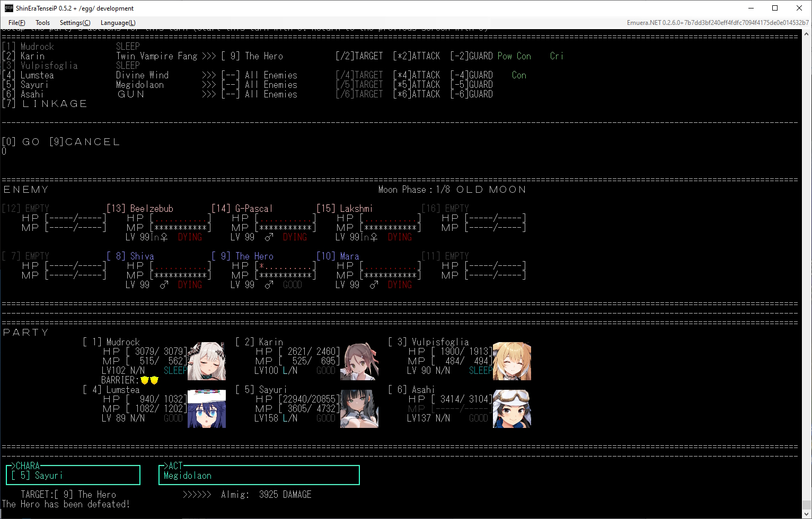
Task: Click Vulpisfoglia's portrait thumbnail
Action: [x=512, y=361]
